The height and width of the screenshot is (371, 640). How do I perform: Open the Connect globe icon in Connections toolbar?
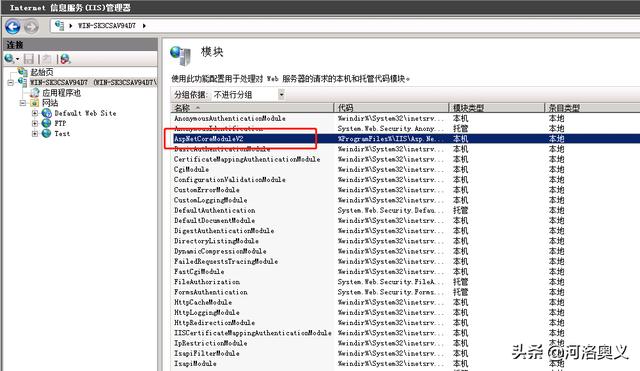(9, 59)
